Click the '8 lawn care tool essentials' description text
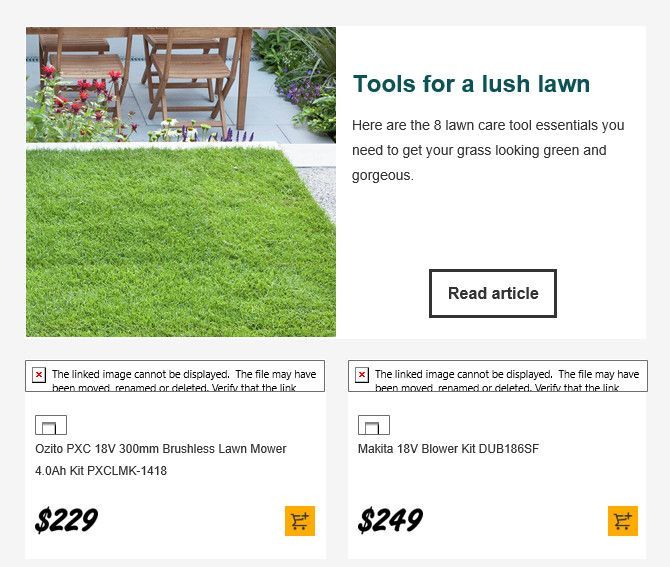 488,150
